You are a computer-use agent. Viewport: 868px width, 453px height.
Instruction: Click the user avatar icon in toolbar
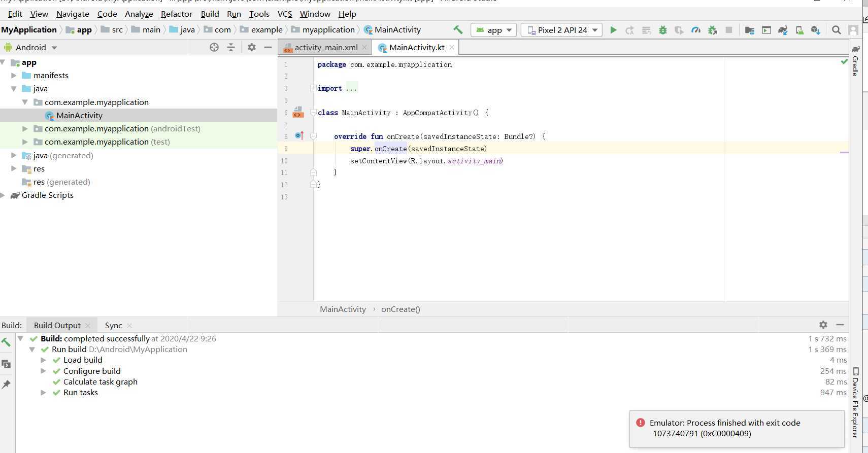click(853, 30)
